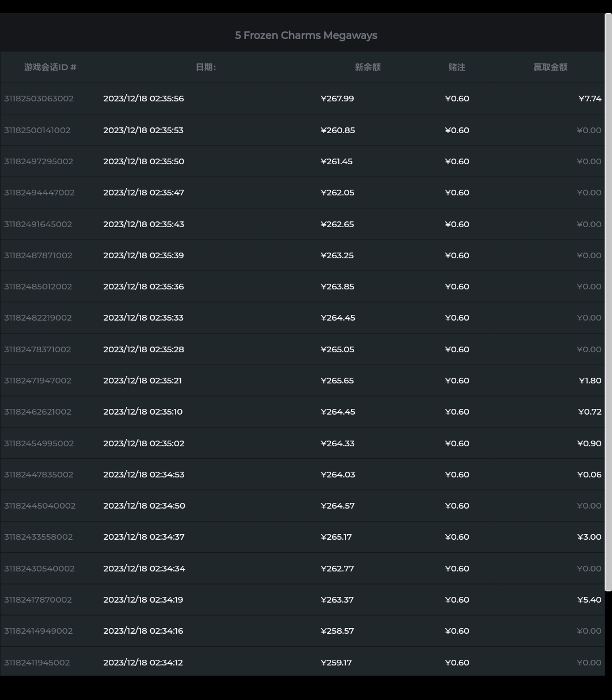Click the balance value ¥264.57

click(338, 506)
